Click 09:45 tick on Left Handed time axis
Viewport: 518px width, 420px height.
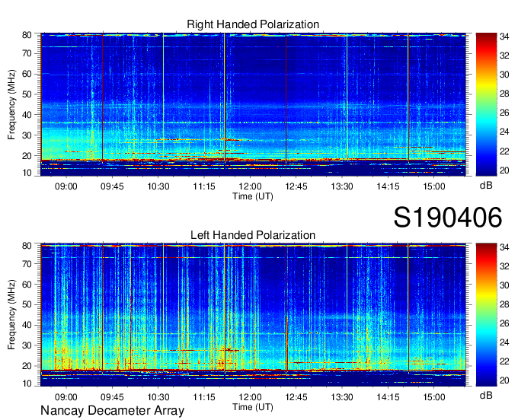coord(112,397)
